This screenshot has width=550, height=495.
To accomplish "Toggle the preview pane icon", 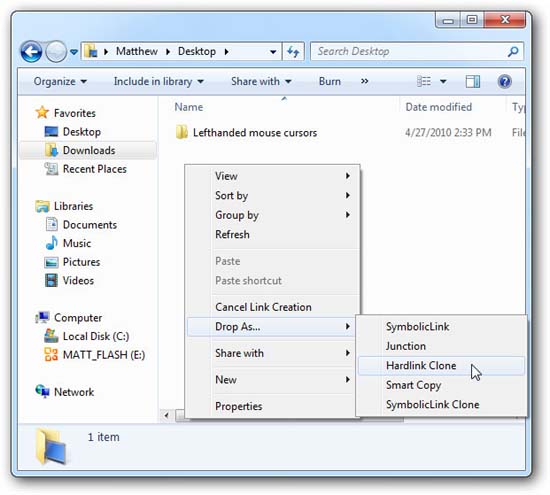I will (x=472, y=81).
